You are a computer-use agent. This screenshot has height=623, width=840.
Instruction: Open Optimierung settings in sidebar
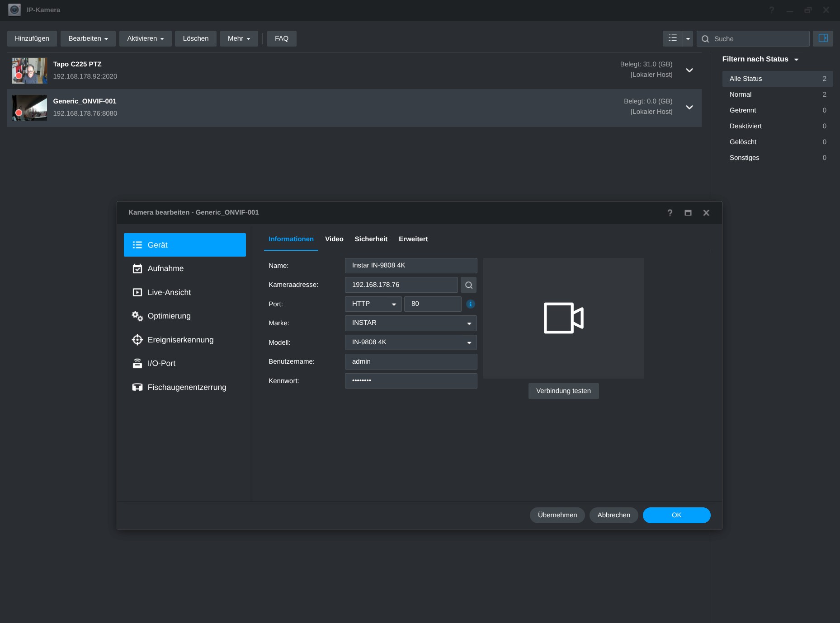tap(169, 316)
